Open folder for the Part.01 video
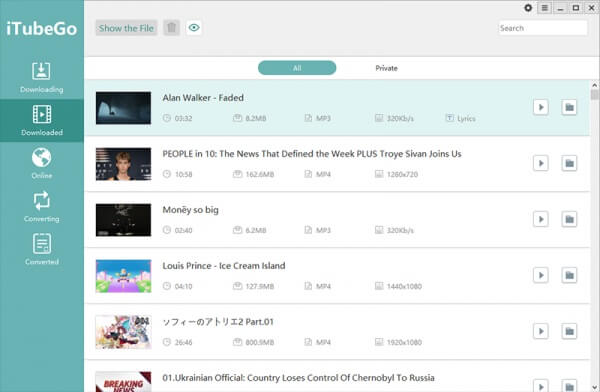Viewport: 600px width, 392px height. click(x=569, y=331)
